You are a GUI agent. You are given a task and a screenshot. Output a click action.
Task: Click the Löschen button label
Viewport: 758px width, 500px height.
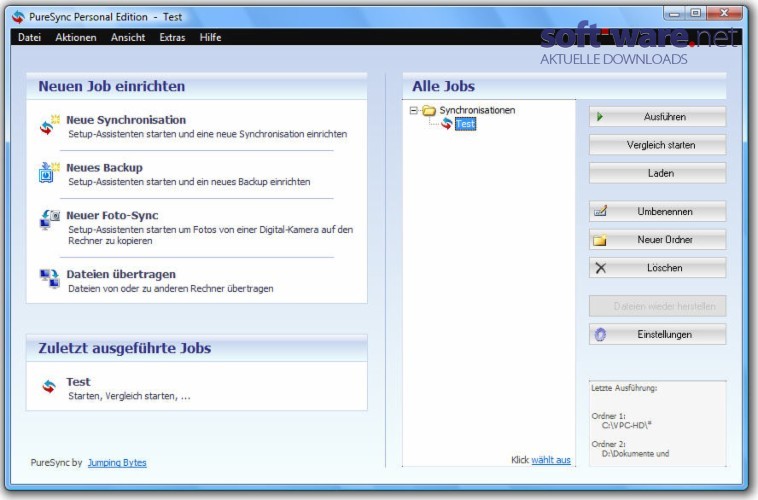tap(665, 268)
